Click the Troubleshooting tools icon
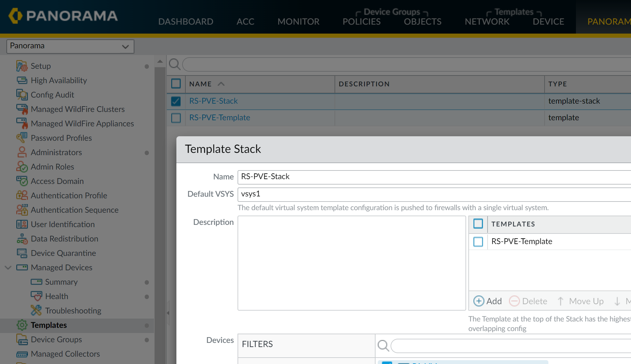The width and height of the screenshot is (631, 364). (36, 311)
